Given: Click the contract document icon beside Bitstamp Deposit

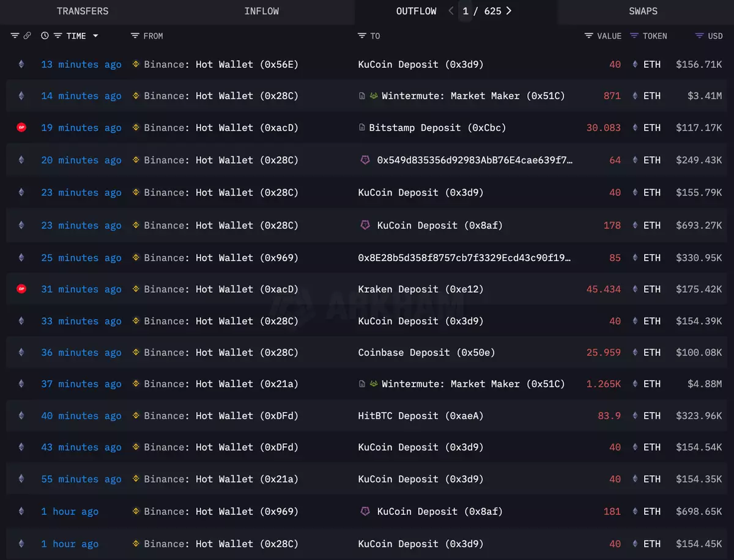Looking at the screenshot, I should pyautogui.click(x=362, y=128).
